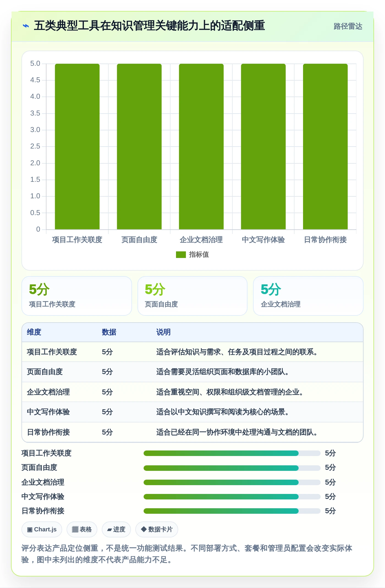385x588 pixels.
Task: Click the 5.0 y-axis tick label
Action: point(35,64)
